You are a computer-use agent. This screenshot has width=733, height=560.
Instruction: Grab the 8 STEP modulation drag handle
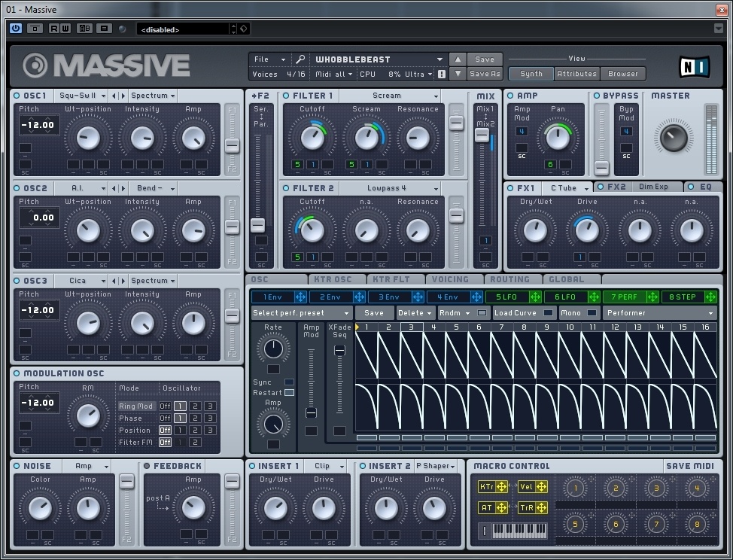pyautogui.click(x=710, y=297)
